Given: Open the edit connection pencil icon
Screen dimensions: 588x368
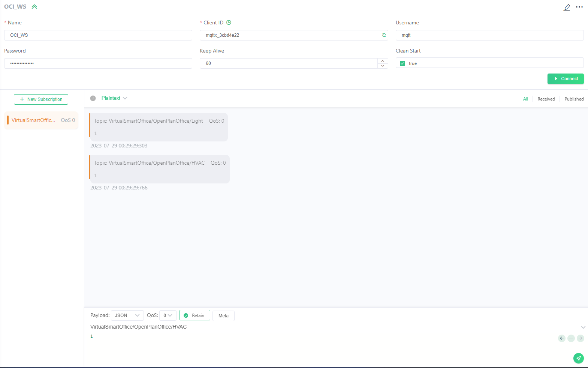Looking at the screenshot, I should [x=567, y=7].
